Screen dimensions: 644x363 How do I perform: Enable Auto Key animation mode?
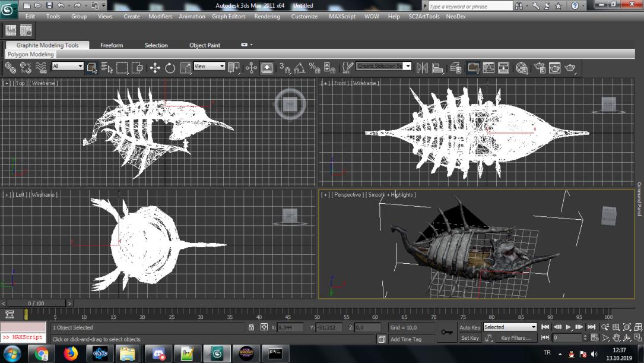pos(469,327)
